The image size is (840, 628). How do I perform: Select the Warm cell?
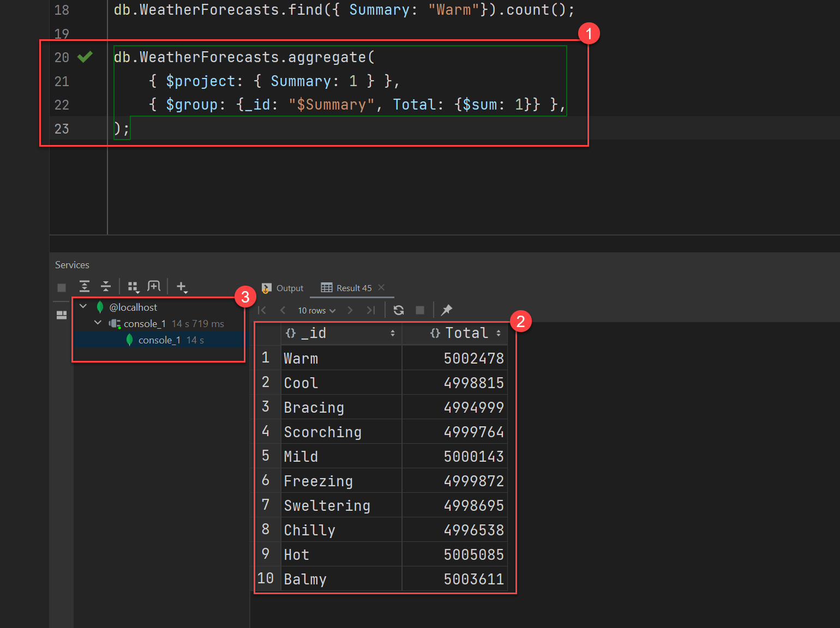[x=341, y=358]
